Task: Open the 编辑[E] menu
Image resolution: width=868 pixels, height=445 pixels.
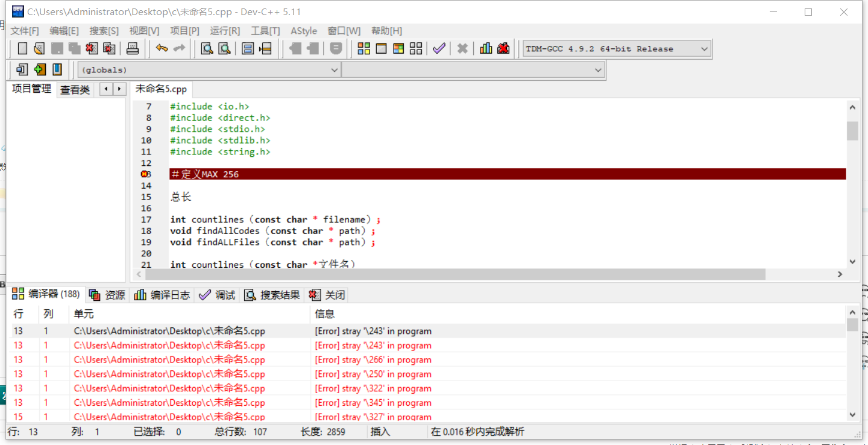Action: coord(64,31)
